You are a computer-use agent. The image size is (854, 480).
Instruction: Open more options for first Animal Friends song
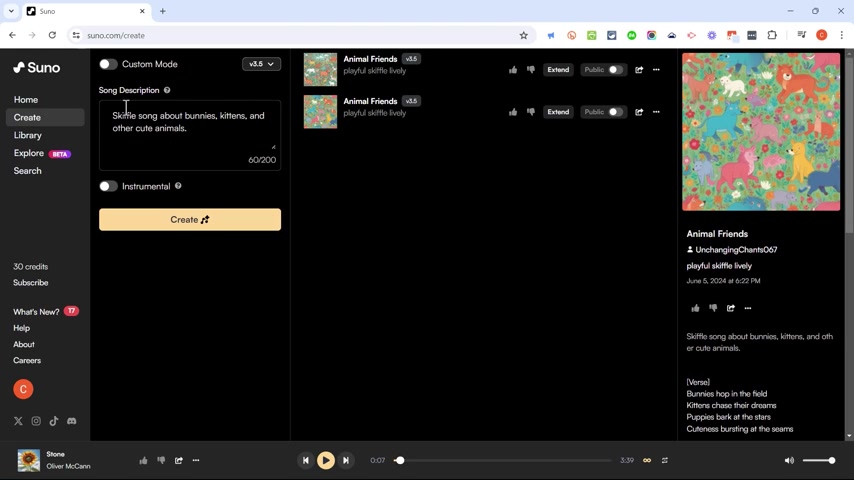[656, 70]
